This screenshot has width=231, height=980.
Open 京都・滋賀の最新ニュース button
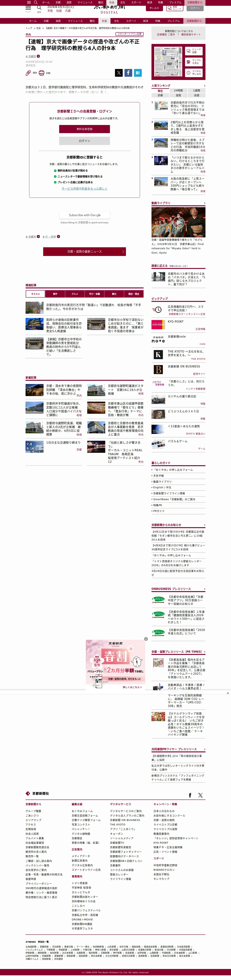[x=84, y=251]
